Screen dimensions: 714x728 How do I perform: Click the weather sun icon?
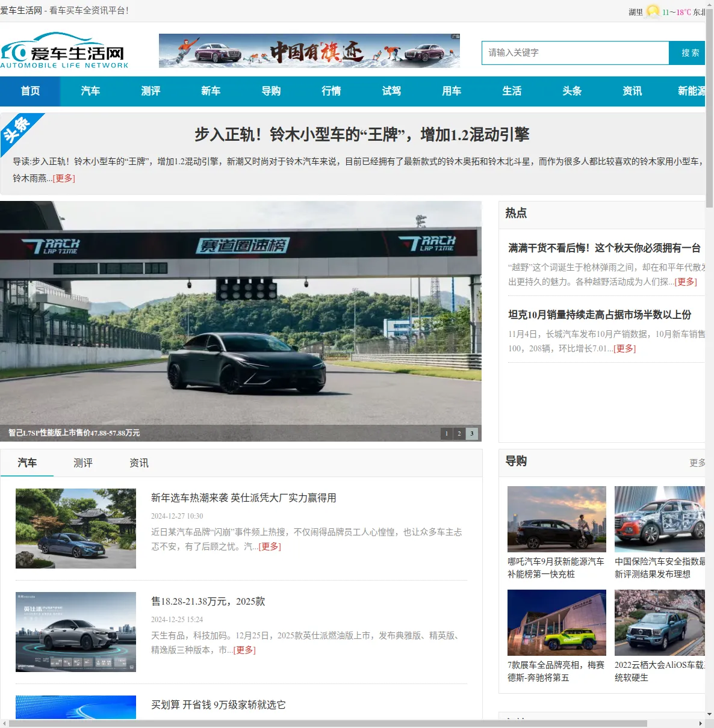coord(653,11)
